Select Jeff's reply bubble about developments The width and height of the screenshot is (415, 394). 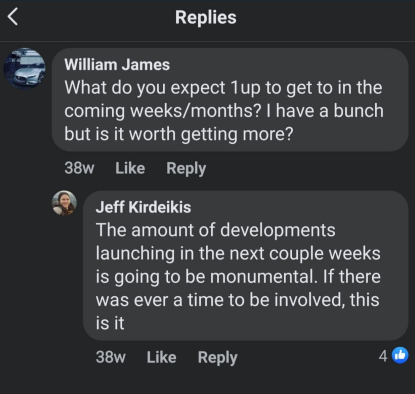tap(246, 266)
